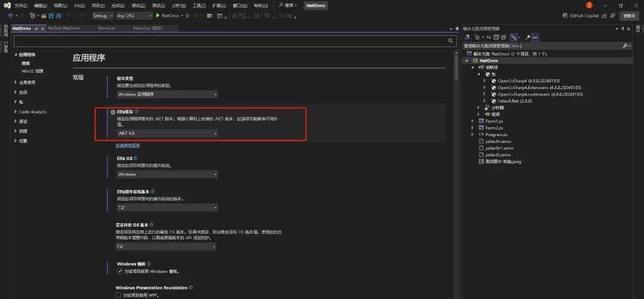Screen dimensions: 644x299
Task: Click the Sync with Active Document arrows icon
Action: click(x=488, y=38)
